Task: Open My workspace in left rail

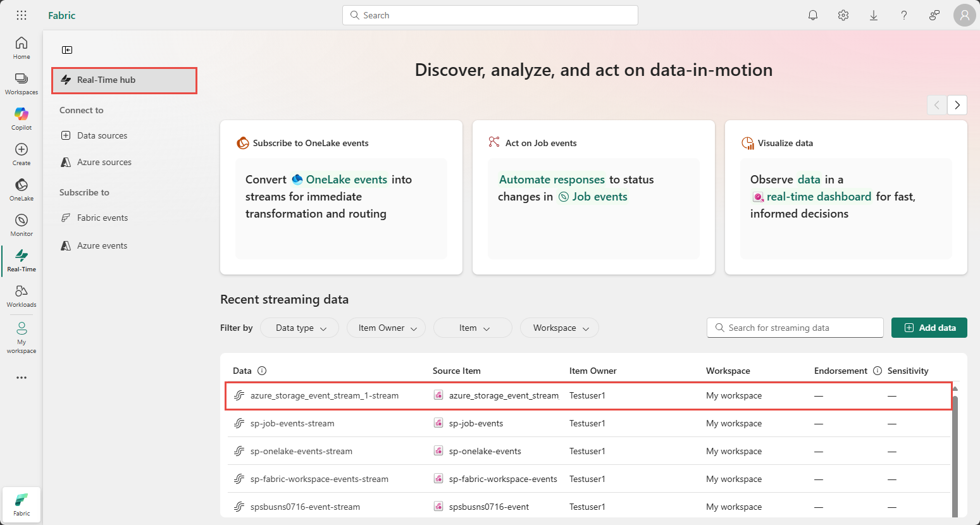Action: (x=22, y=337)
